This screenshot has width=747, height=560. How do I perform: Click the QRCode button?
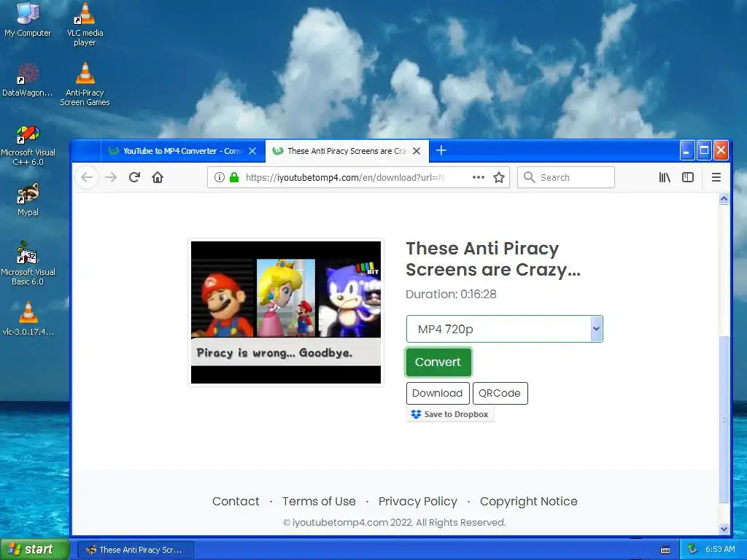click(x=500, y=393)
